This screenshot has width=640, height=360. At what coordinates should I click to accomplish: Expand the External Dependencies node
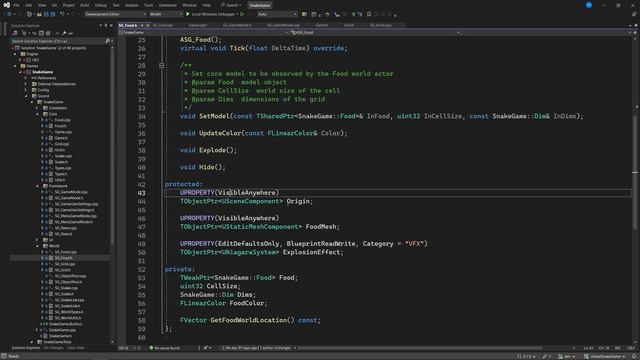coord(26,84)
